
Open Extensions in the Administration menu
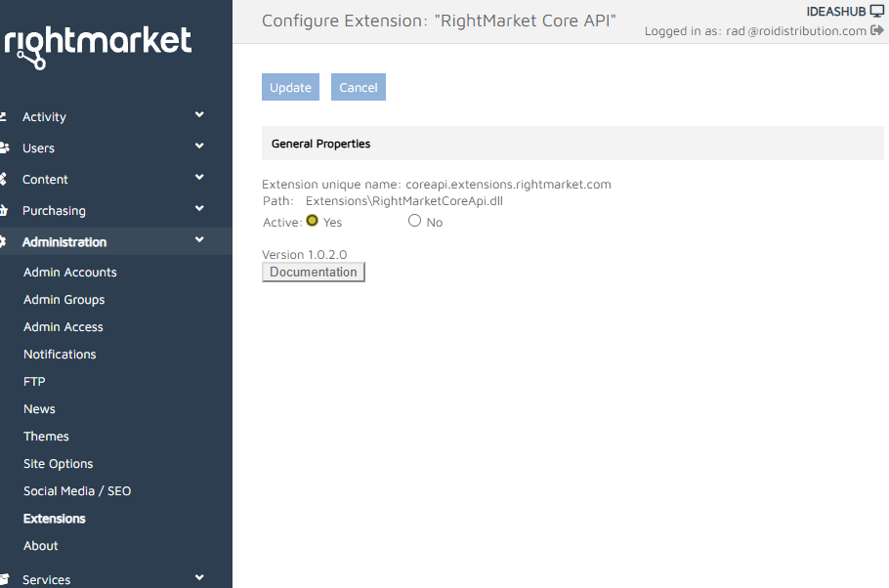[54, 518]
